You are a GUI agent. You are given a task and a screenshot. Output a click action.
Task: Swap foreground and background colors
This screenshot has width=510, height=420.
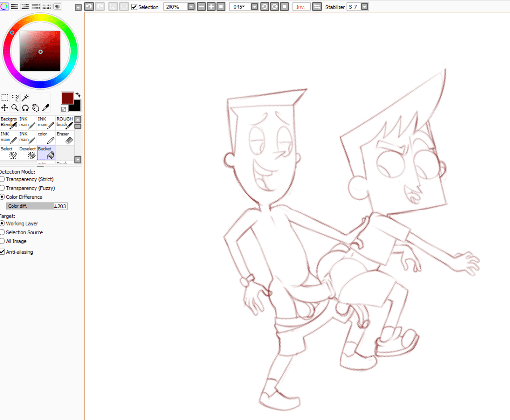78,95
